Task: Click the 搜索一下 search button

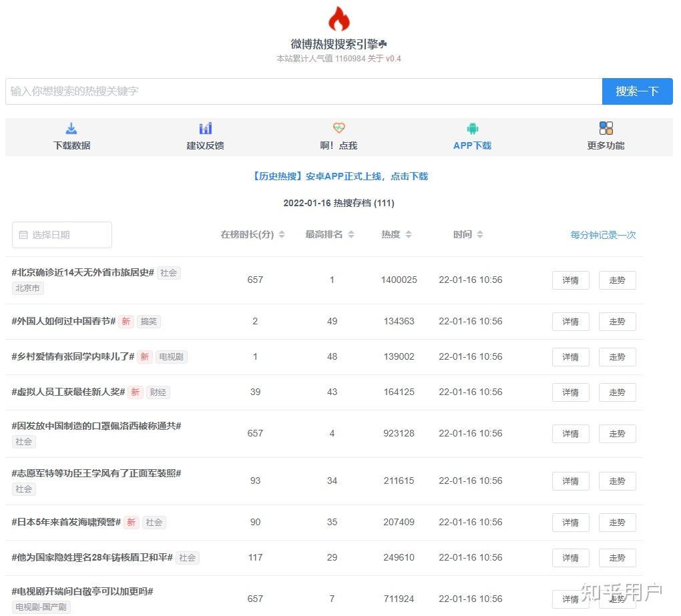Action: pos(637,91)
